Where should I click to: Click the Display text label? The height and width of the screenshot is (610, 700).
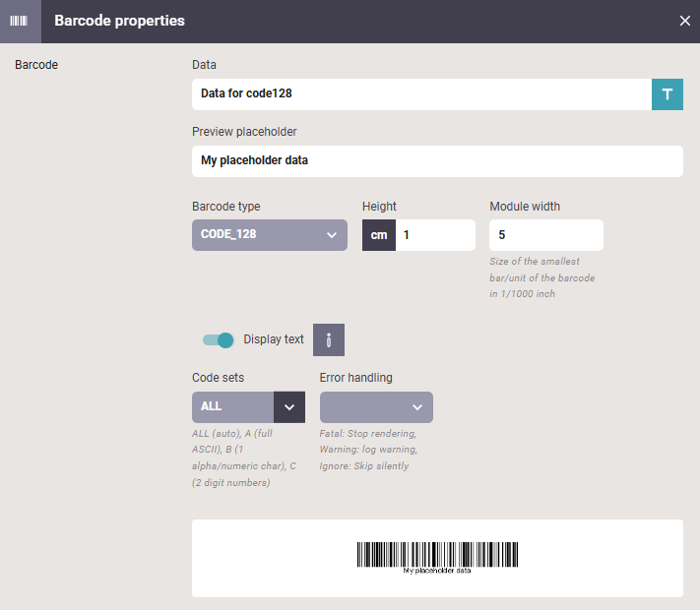(x=274, y=339)
